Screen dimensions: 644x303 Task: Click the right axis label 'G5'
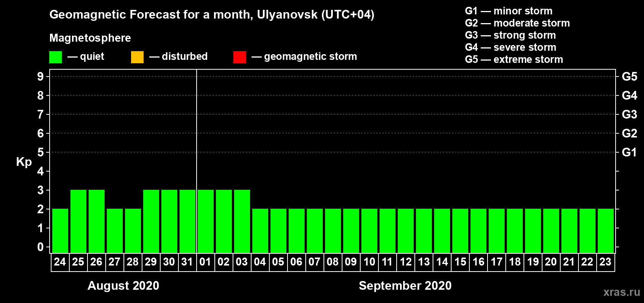coord(629,77)
